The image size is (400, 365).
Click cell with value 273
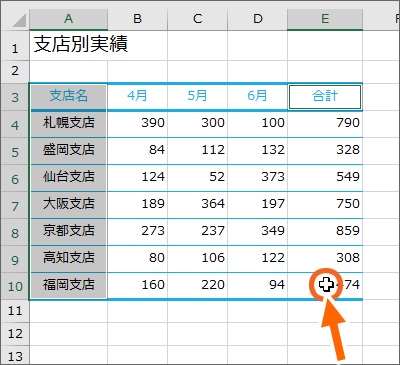[x=137, y=232]
